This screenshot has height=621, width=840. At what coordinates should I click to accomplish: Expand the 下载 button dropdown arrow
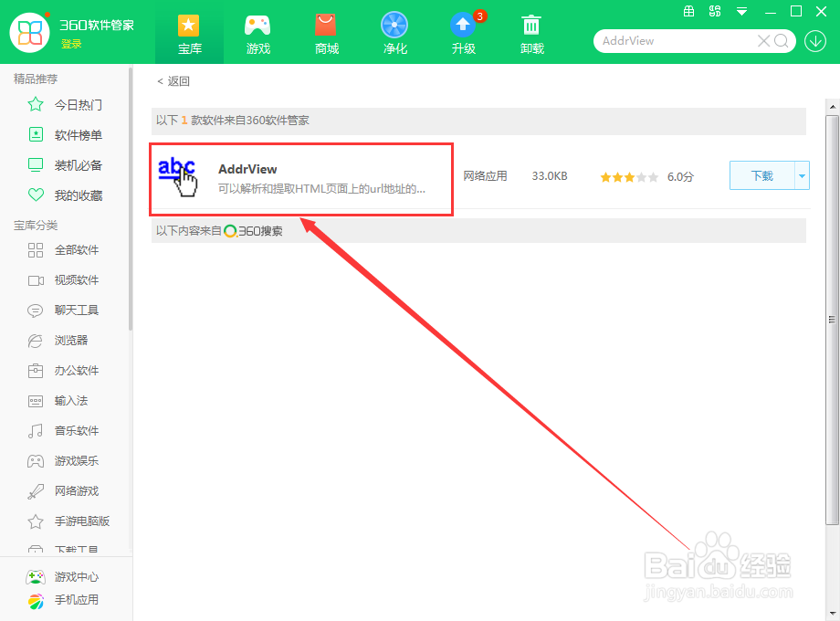pyautogui.click(x=802, y=175)
